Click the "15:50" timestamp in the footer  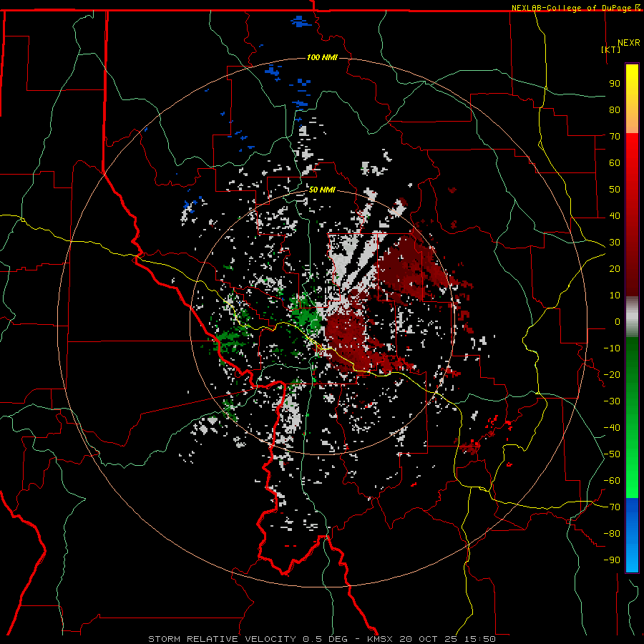pyautogui.click(x=480, y=639)
